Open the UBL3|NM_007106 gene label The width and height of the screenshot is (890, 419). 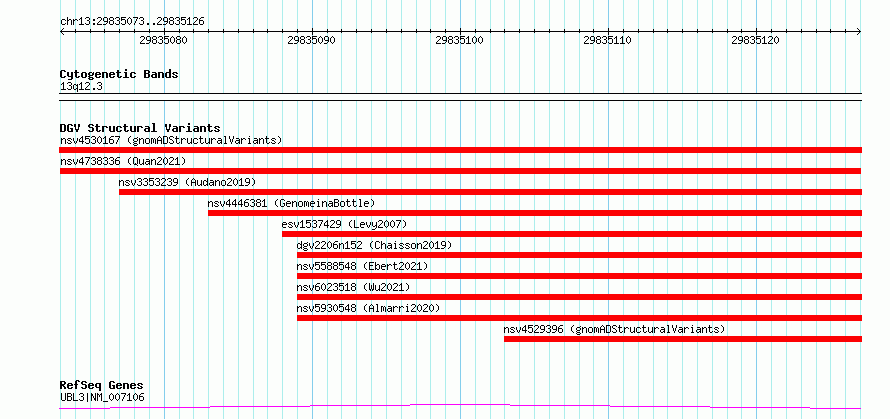point(102,397)
